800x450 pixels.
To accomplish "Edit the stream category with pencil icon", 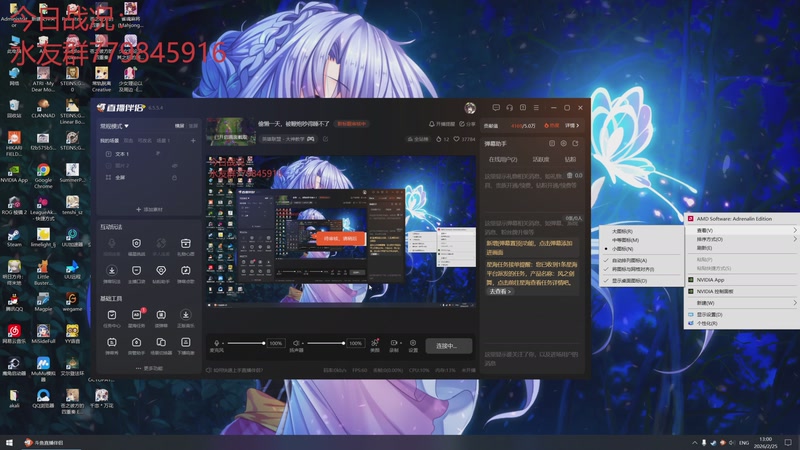I will point(325,139).
